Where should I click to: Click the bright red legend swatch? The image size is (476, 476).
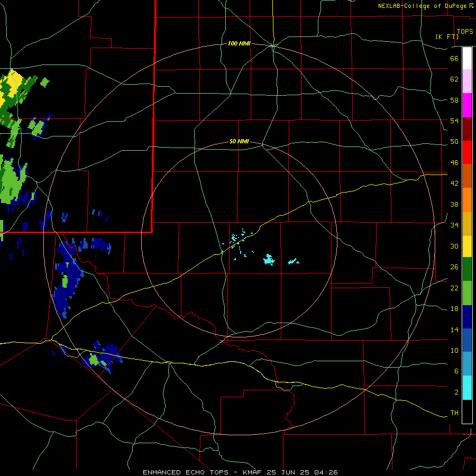coord(467,152)
